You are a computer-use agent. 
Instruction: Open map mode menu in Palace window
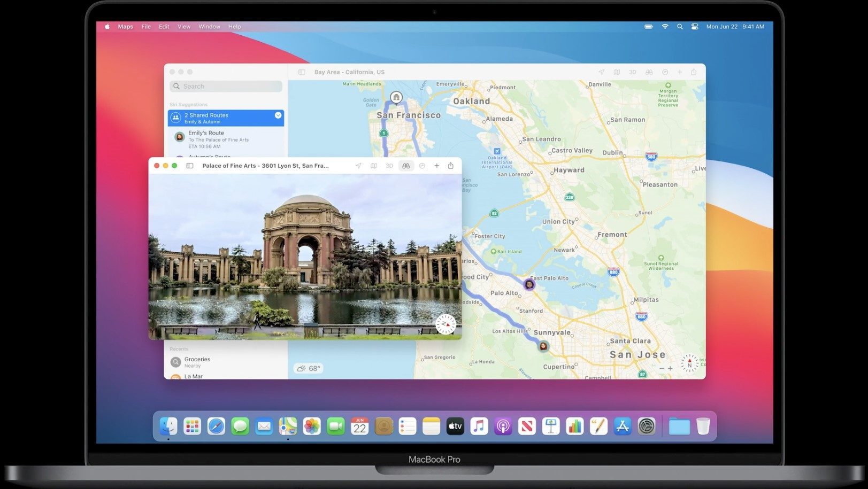click(x=374, y=166)
